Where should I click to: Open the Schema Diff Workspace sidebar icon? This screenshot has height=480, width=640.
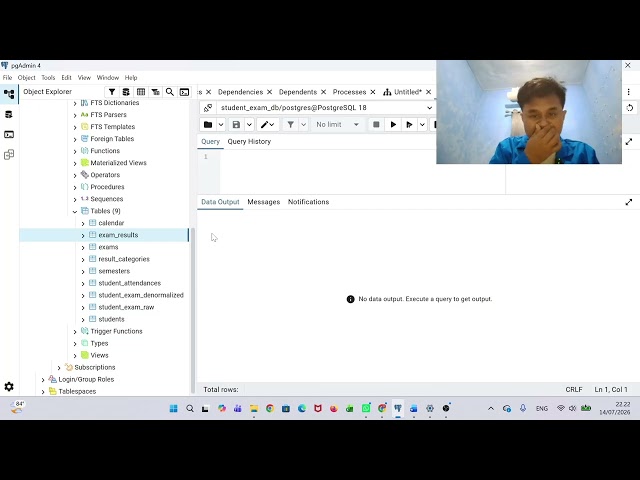pos(9,155)
